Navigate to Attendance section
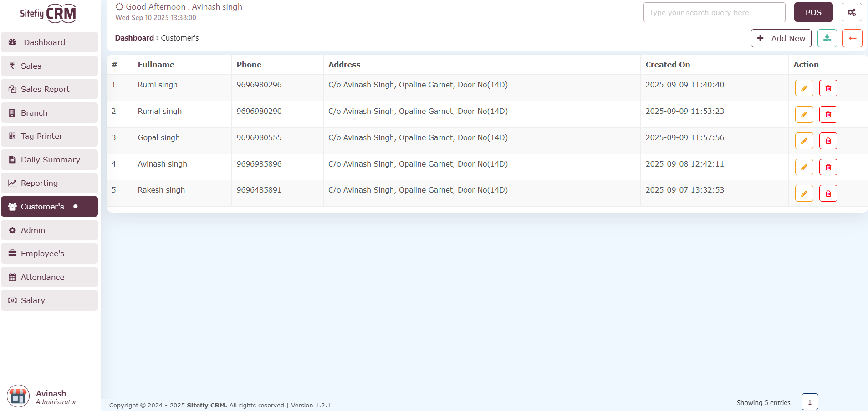The image size is (868, 411). (49, 277)
